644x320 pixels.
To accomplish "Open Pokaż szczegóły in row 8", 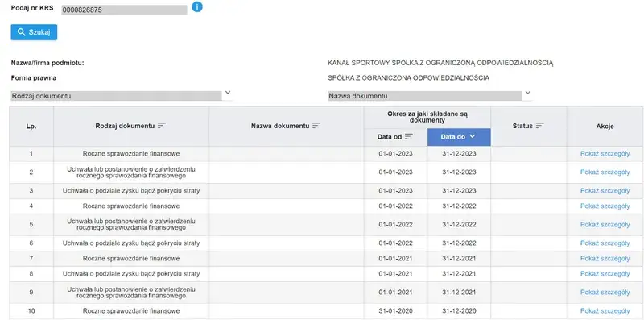I will point(605,274).
